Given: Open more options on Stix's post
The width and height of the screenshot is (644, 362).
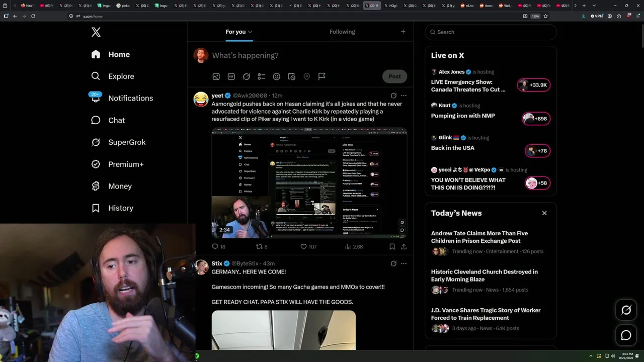Looking at the screenshot, I should point(404,263).
